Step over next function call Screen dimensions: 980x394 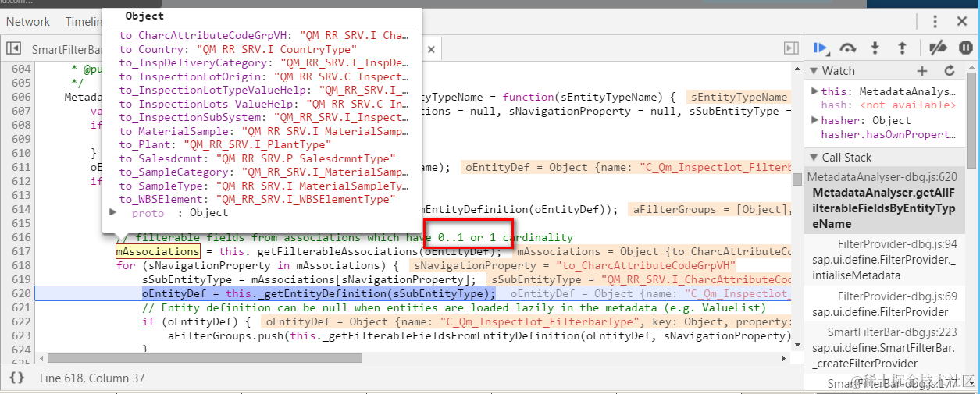point(848,48)
